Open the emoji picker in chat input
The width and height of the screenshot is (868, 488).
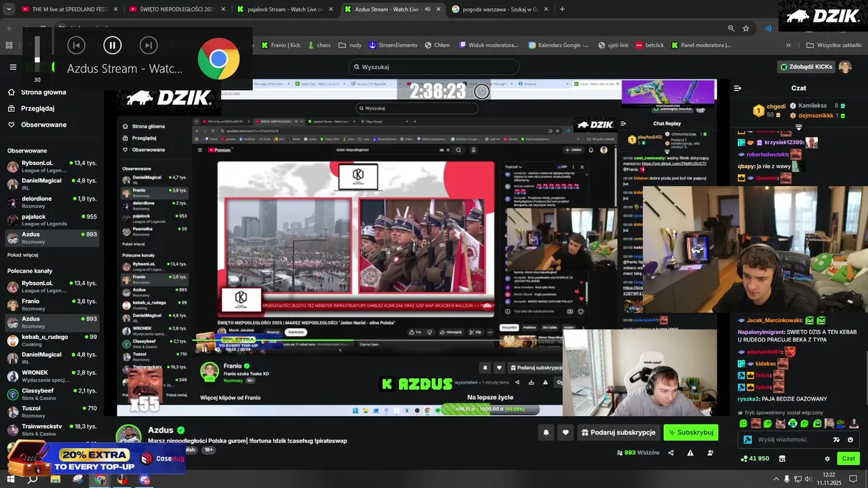[x=850, y=439]
